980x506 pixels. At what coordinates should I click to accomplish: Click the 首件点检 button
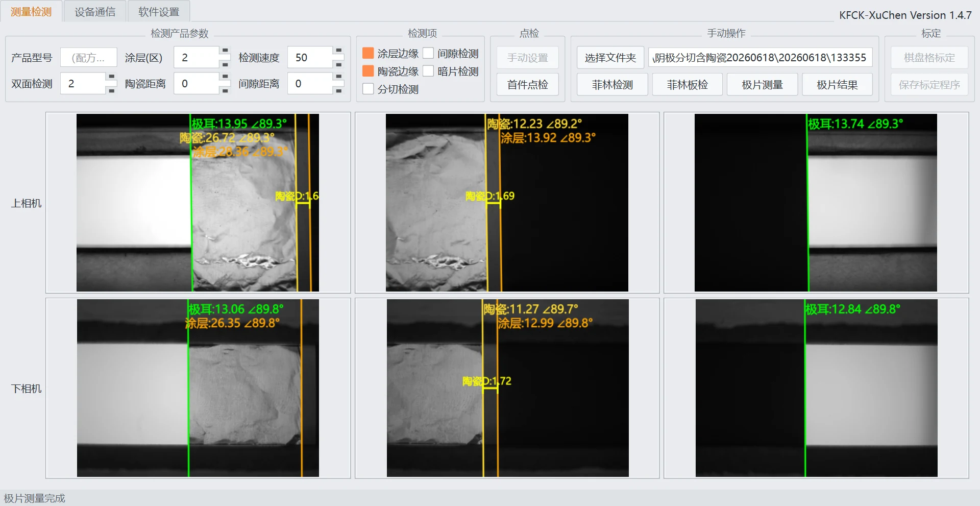coord(528,84)
